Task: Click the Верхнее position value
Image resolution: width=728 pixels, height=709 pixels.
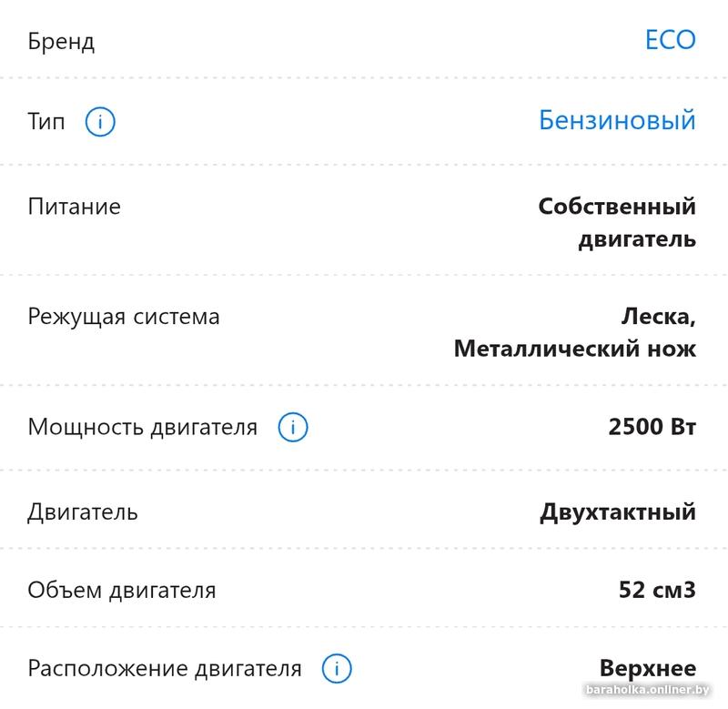Action: [648, 668]
